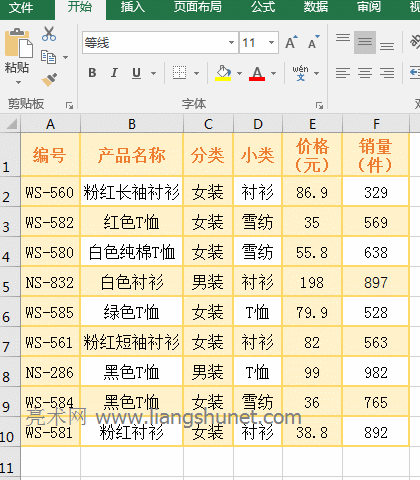Switch to the 公式 tab
This screenshot has height=480, width=420.
(263, 7)
